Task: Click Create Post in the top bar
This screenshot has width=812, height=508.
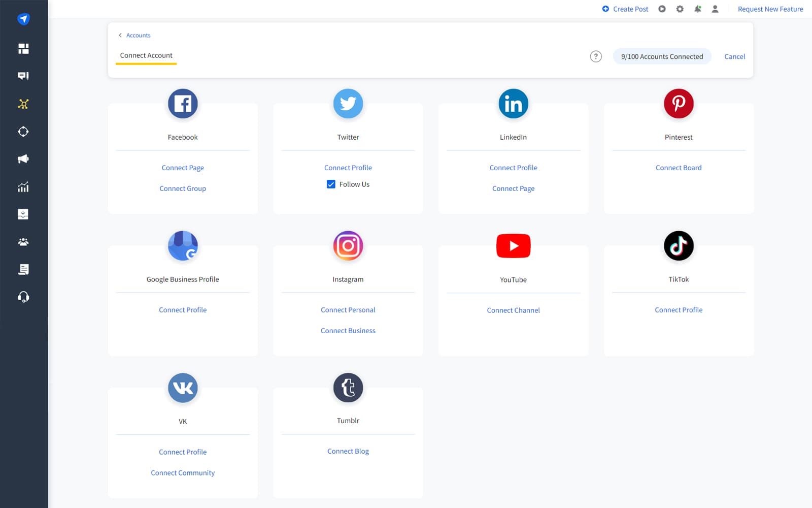Action: (x=625, y=9)
